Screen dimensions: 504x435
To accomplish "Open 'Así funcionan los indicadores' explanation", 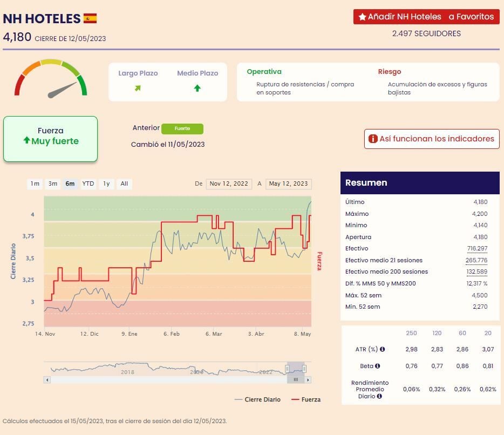I will pos(431,139).
